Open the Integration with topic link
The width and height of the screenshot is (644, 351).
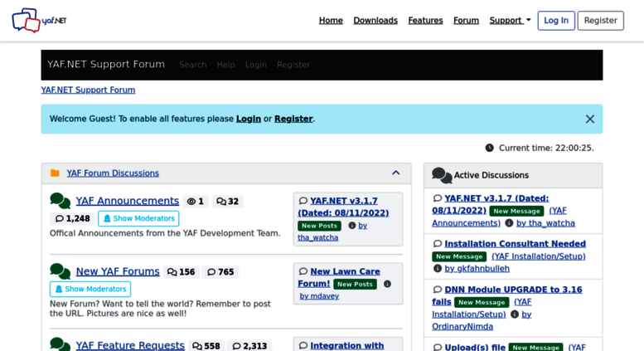point(347,346)
